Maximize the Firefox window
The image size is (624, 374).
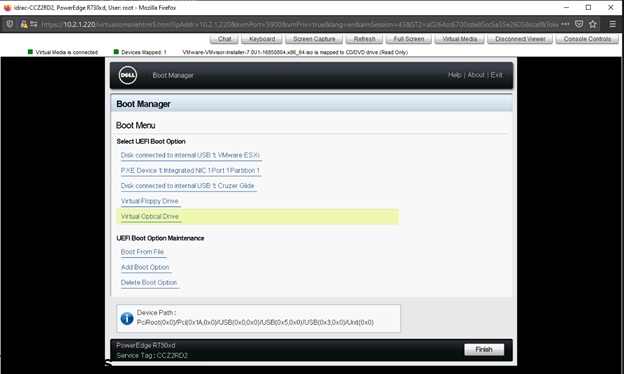pos(589,8)
